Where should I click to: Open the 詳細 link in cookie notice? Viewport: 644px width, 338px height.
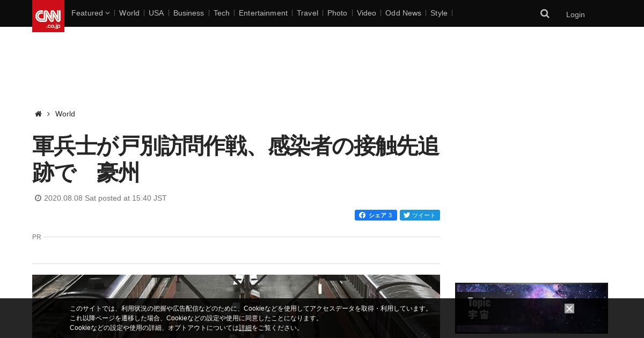245,328
